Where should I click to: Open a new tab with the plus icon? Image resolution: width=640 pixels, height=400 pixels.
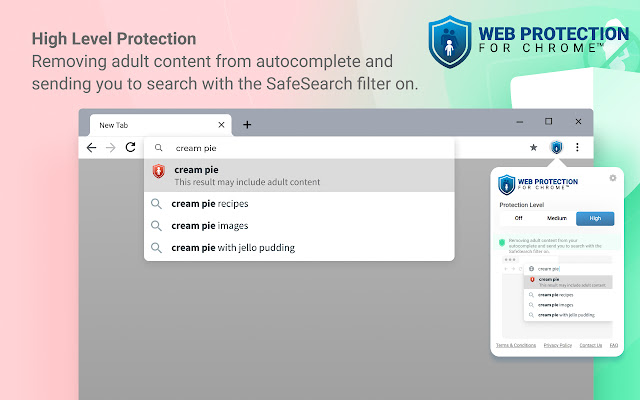point(247,125)
